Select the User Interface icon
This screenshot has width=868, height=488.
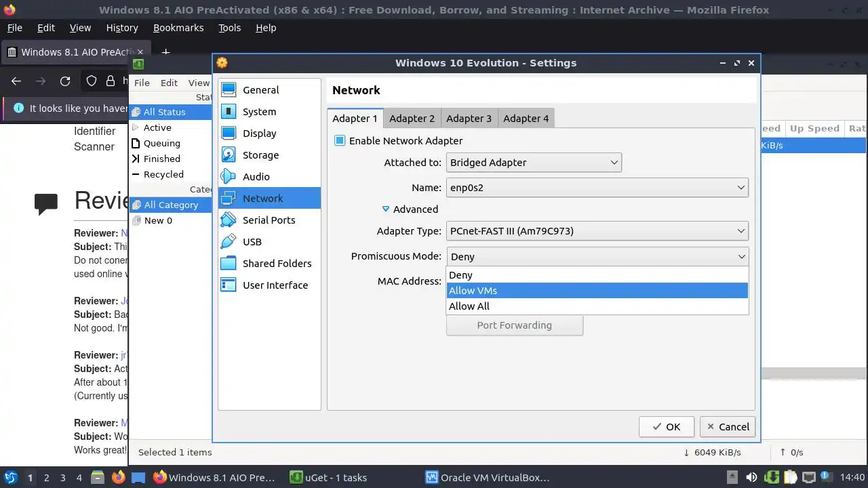click(229, 285)
